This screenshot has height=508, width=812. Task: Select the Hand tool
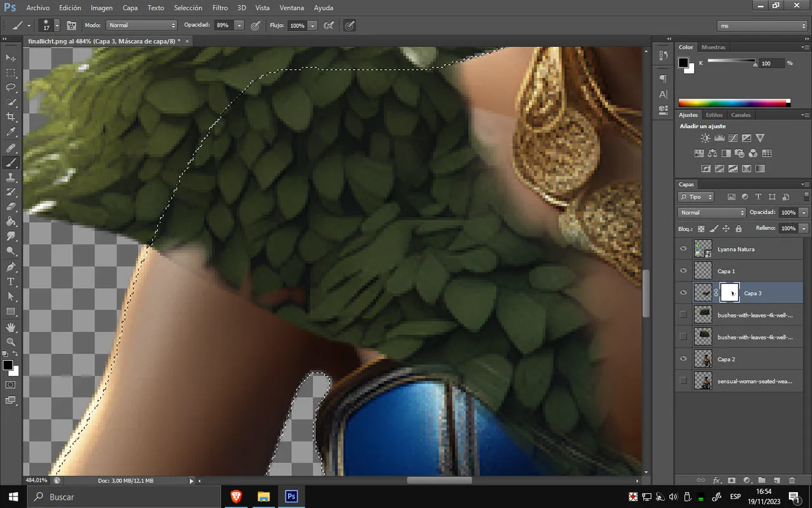pos(11,327)
